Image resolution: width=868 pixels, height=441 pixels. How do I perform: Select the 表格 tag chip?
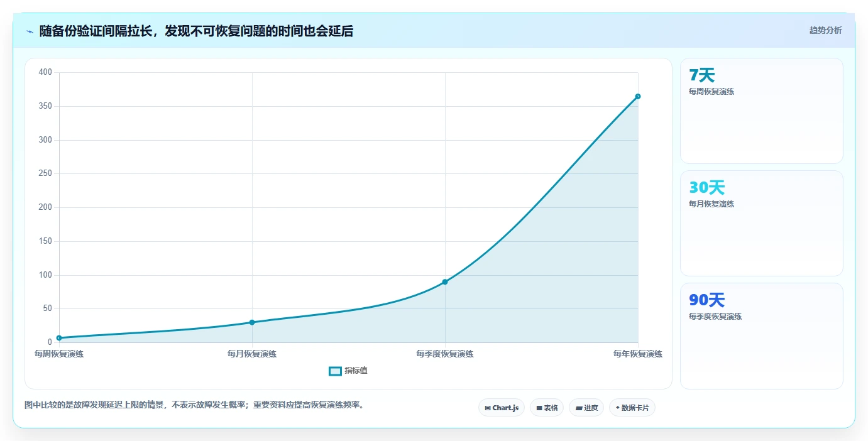coord(547,408)
